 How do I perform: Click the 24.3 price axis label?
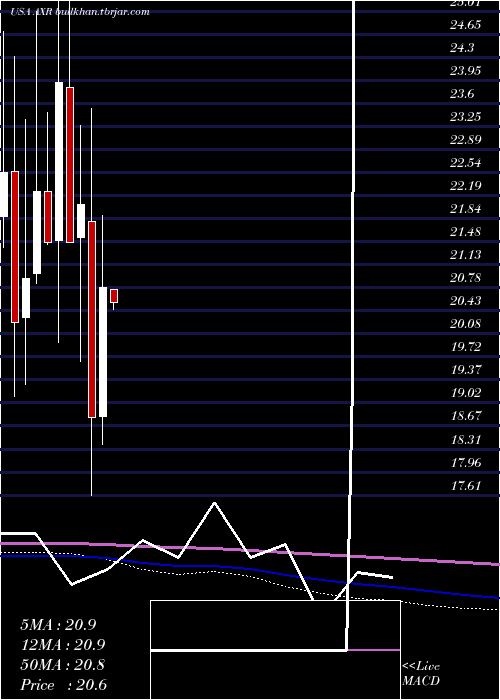pos(462,48)
